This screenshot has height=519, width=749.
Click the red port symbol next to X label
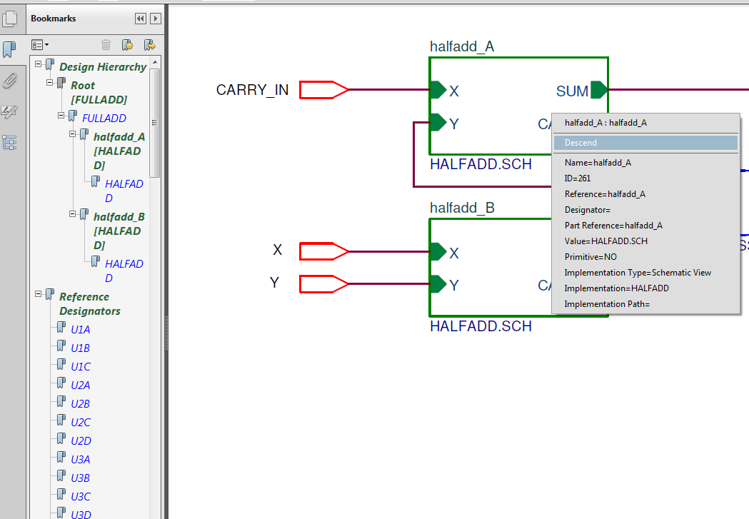tap(324, 252)
